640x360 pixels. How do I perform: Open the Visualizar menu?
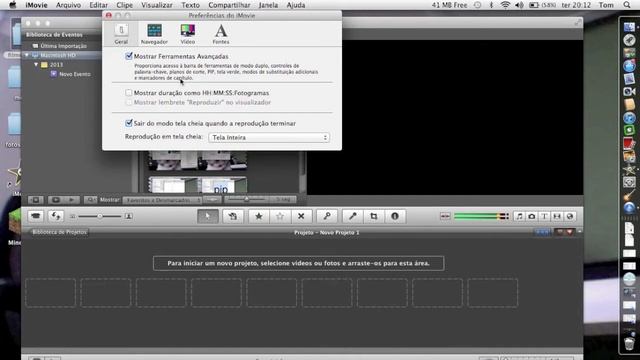tap(157, 5)
